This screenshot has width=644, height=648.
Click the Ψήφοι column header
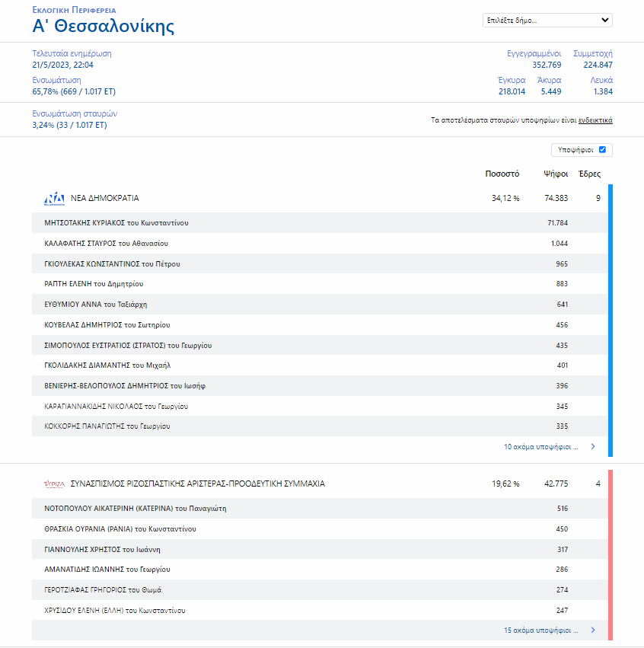pos(556,174)
